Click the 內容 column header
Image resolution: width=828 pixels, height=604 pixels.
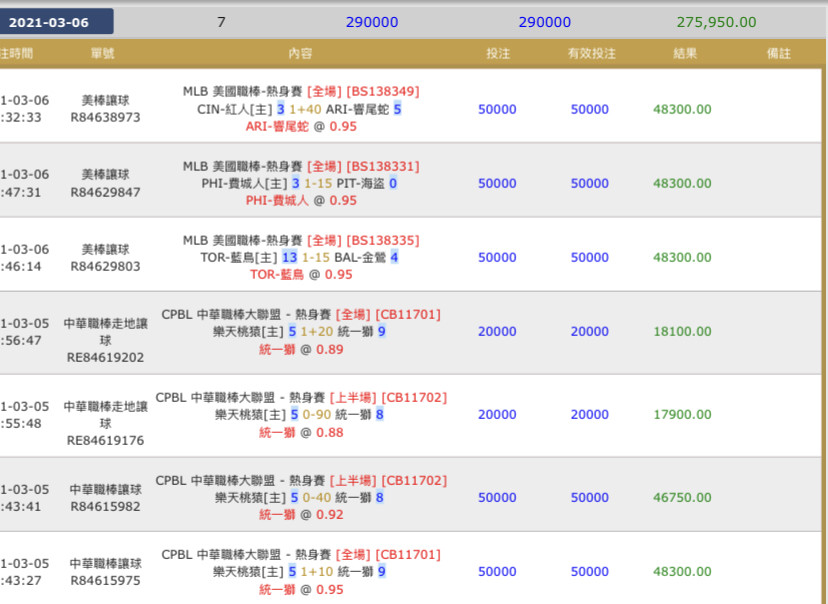pos(300,53)
